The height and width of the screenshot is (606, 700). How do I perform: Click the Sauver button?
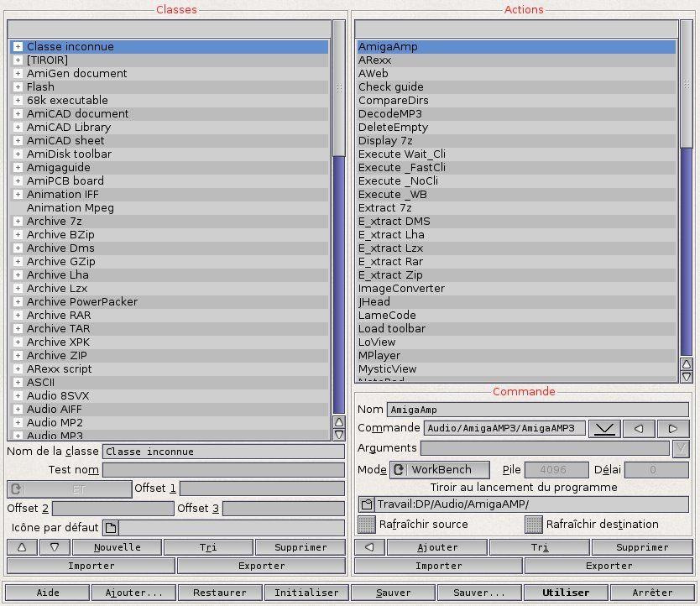[393, 593]
